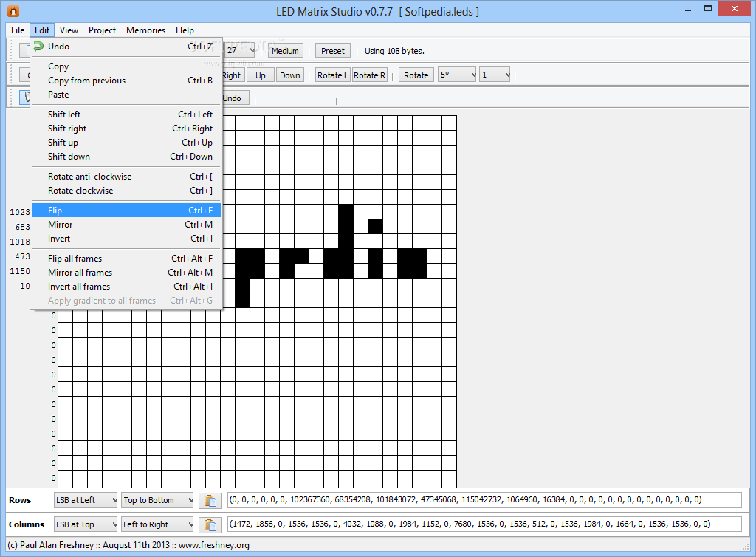Close the open Edit menu
This screenshot has height=557, width=756.
[42, 30]
